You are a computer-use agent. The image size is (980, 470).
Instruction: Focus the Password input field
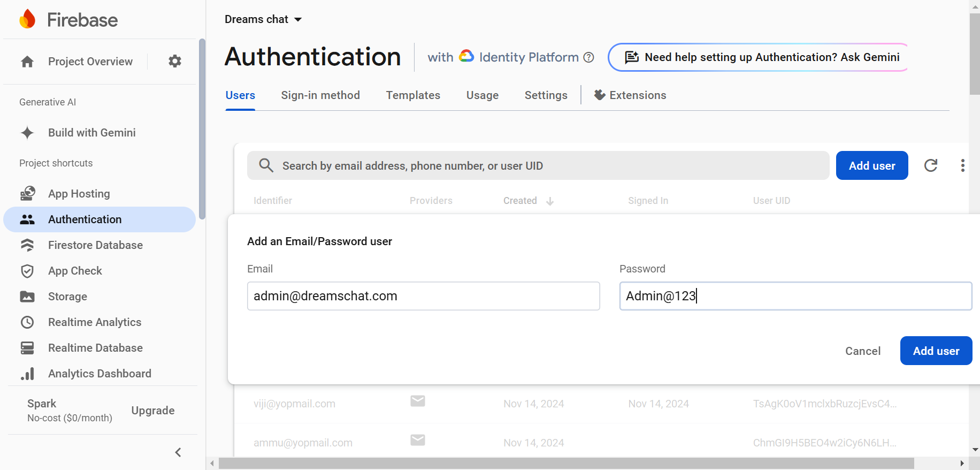795,296
